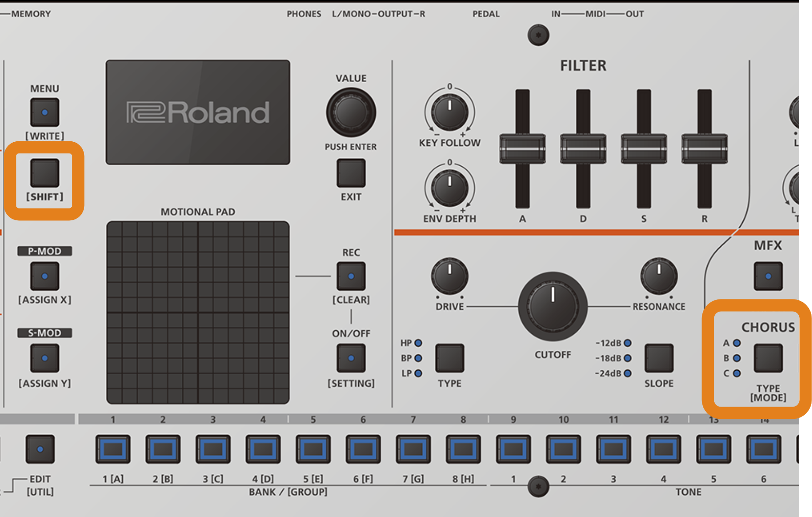The image size is (812, 517).
Task: Toggle the P-MOD [ASSIGN X] button
Action: pyautogui.click(x=45, y=276)
